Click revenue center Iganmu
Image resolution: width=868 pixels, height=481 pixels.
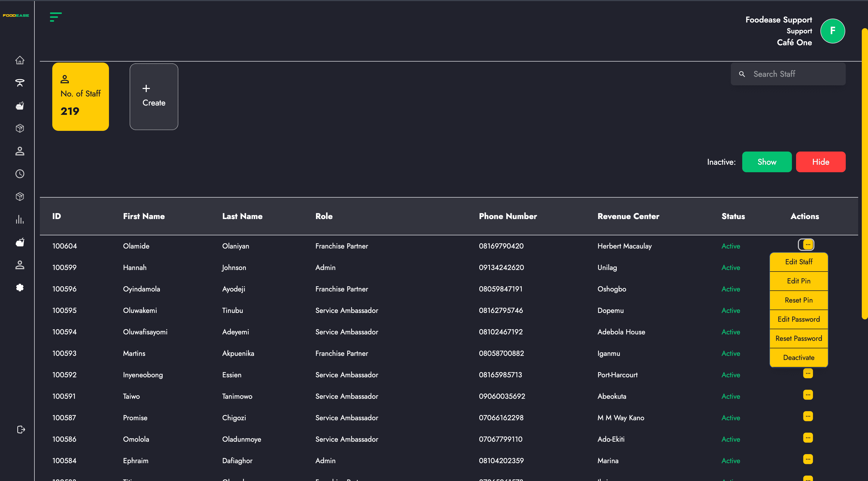click(x=608, y=354)
